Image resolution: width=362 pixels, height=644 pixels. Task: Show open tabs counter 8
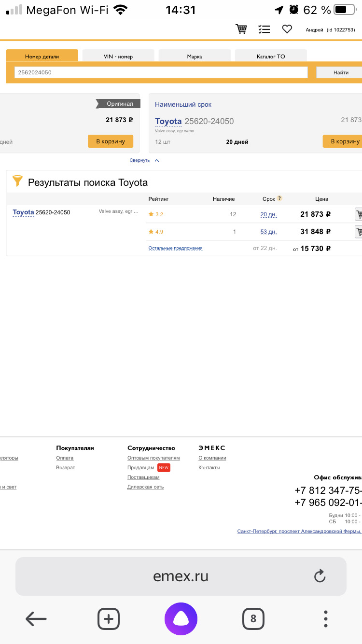click(x=253, y=618)
